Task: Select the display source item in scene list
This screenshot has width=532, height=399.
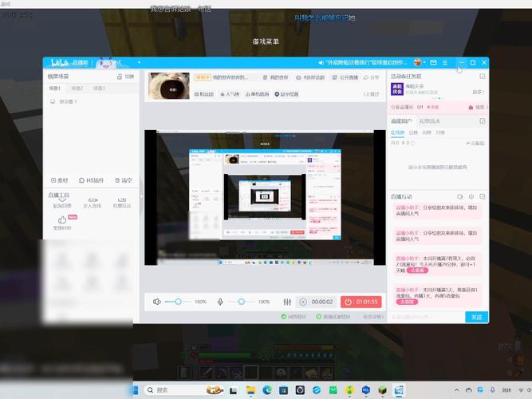Action: [64, 101]
